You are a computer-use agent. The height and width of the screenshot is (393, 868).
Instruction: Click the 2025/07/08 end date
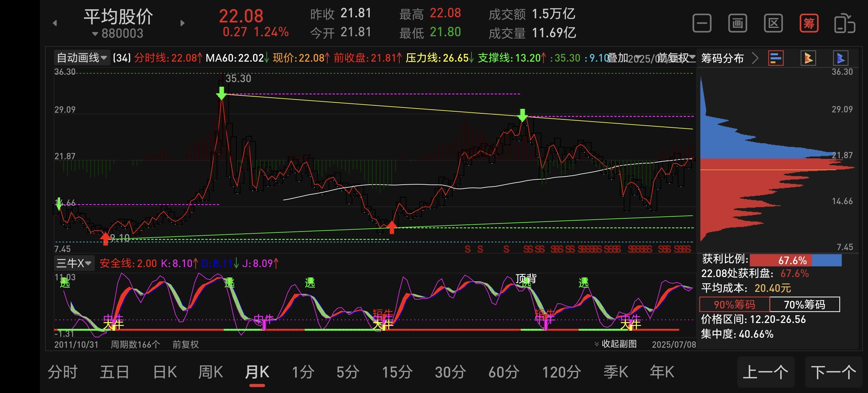pyautogui.click(x=674, y=344)
